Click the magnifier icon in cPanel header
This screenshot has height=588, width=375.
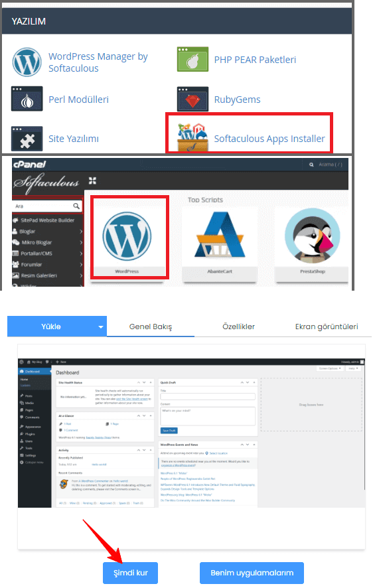pyautogui.click(x=311, y=165)
